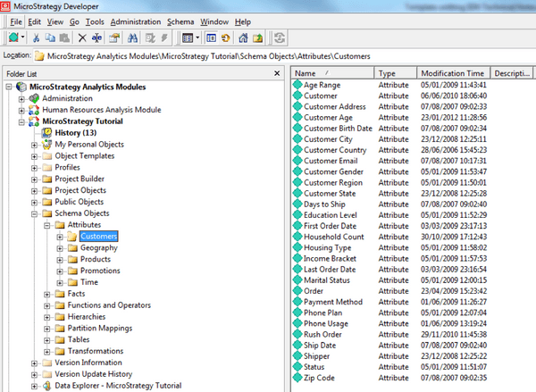The height and width of the screenshot is (392, 536).
Task: Click the Cut scissors icon
Action: click(x=36, y=38)
